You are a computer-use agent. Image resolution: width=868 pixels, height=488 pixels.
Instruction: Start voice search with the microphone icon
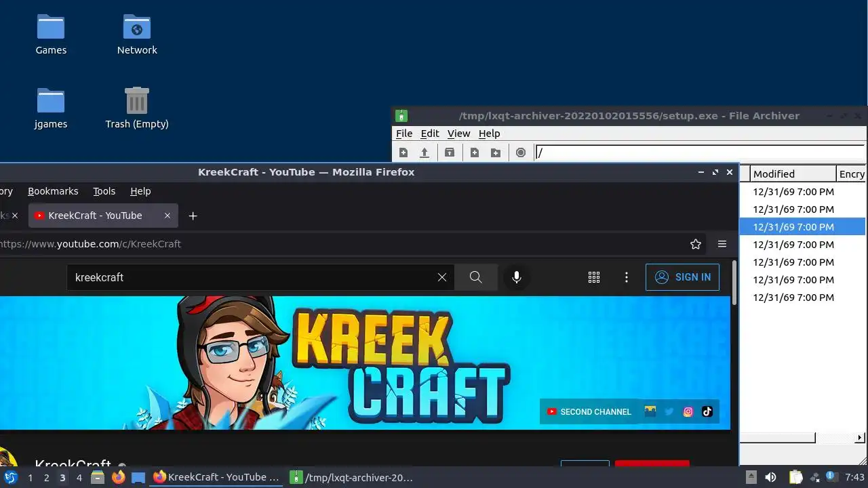[x=517, y=277]
